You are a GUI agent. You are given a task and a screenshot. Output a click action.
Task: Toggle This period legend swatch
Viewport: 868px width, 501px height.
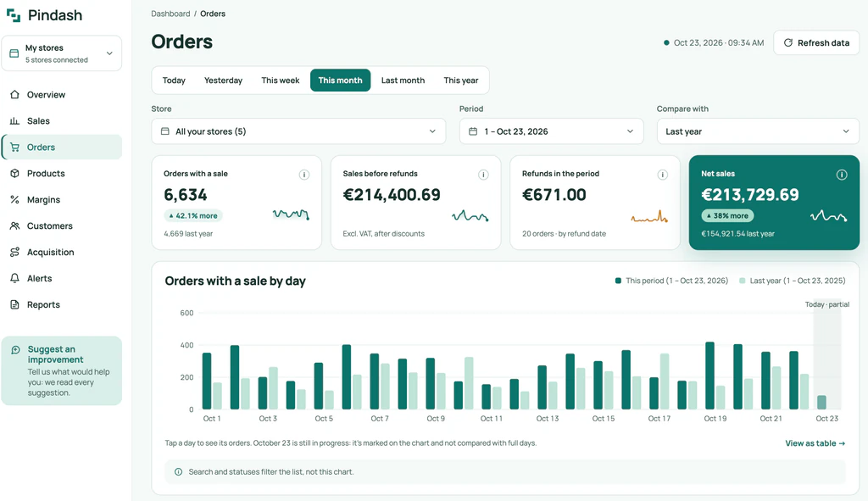click(x=618, y=281)
